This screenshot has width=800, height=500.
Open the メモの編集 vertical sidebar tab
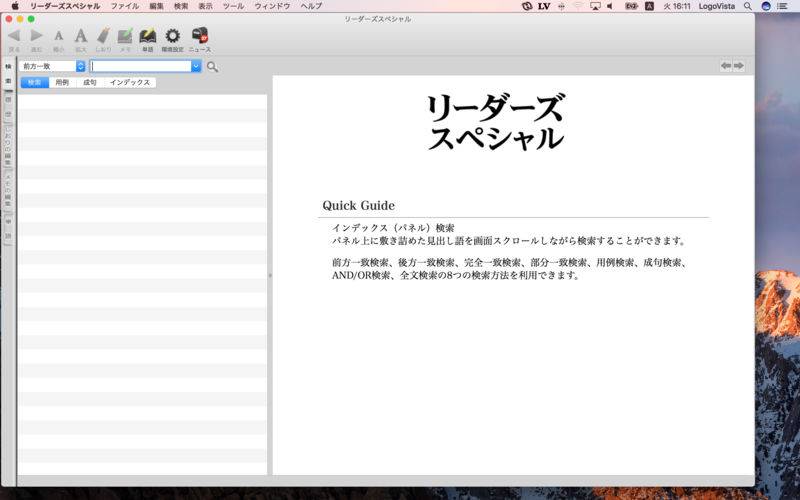pos(8,190)
